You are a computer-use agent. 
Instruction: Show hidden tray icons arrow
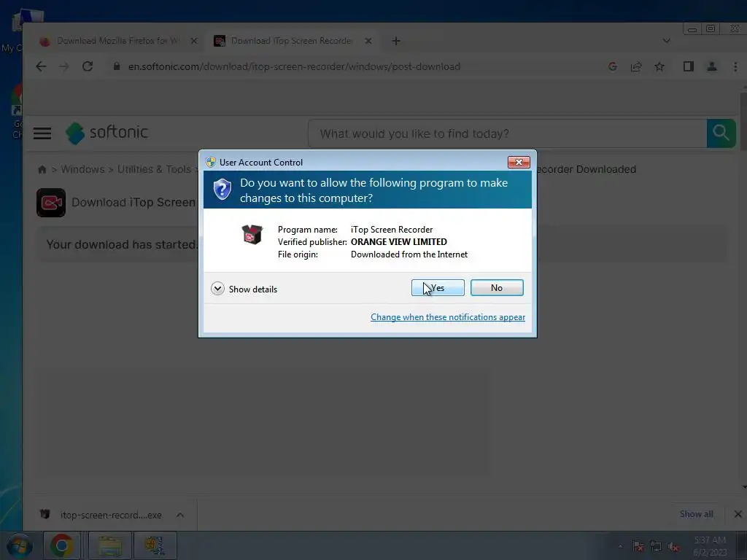pos(620,546)
